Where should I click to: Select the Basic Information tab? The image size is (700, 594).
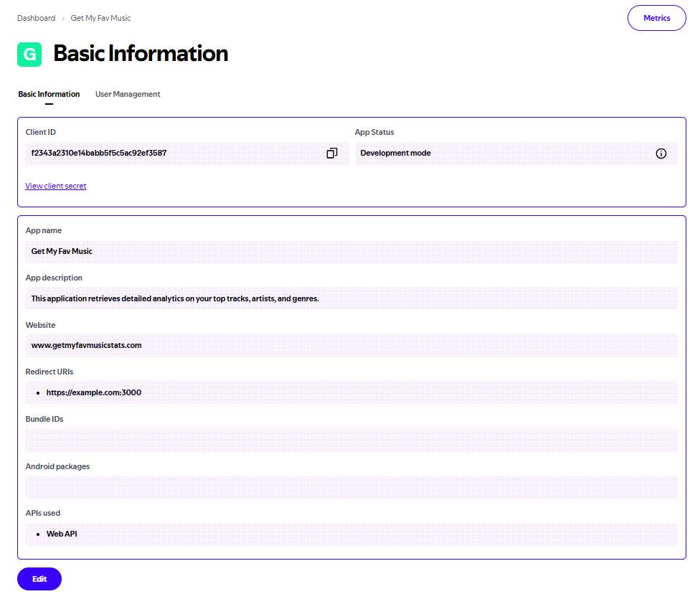tap(49, 94)
